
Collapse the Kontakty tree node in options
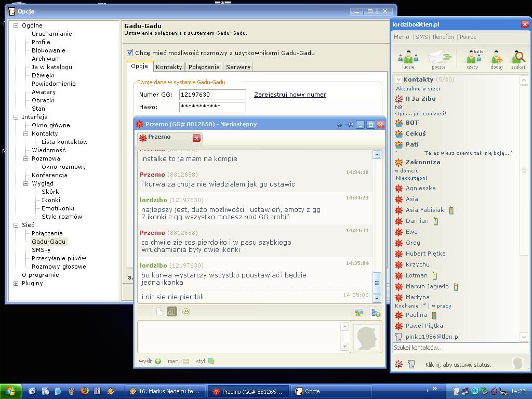point(25,134)
